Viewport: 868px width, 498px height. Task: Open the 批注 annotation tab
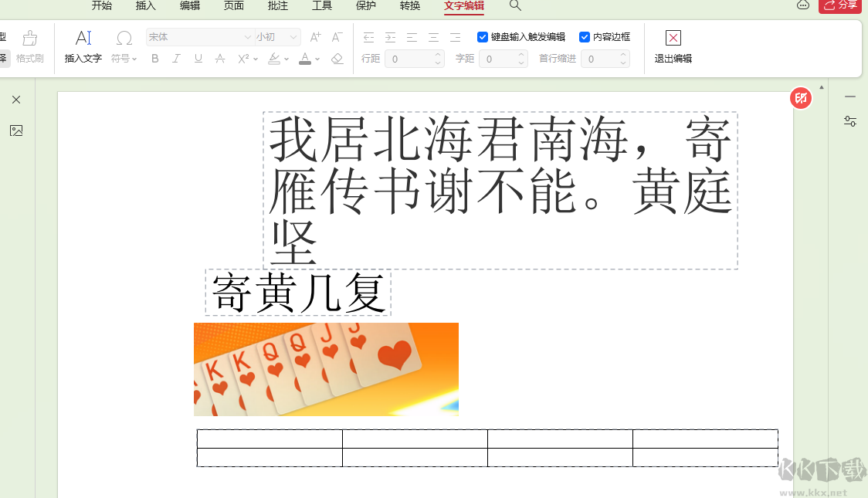pyautogui.click(x=278, y=7)
